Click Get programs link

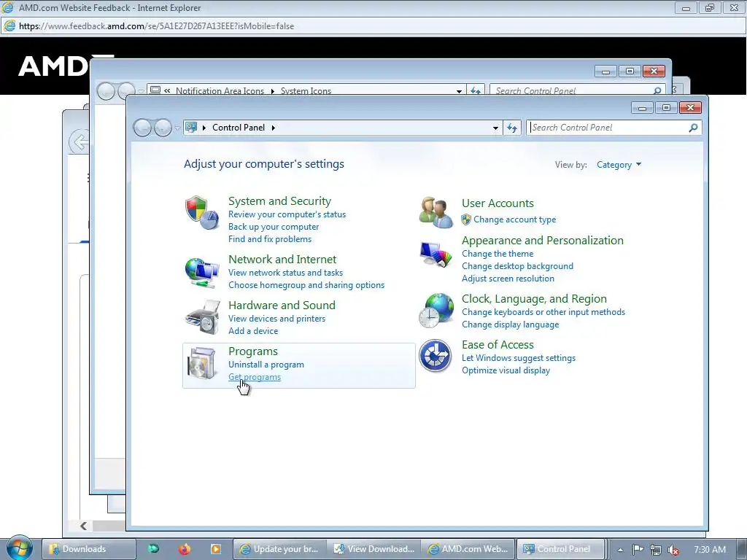[x=255, y=377]
